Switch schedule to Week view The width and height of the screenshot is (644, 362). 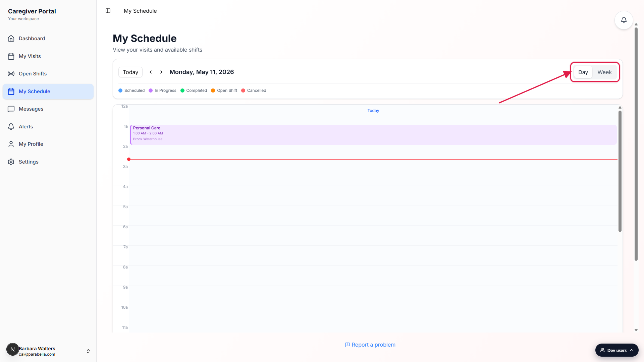pyautogui.click(x=604, y=72)
